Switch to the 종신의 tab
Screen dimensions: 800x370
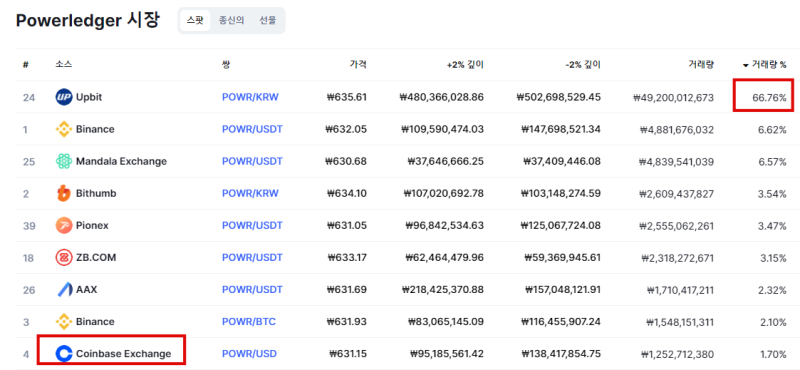coord(231,21)
